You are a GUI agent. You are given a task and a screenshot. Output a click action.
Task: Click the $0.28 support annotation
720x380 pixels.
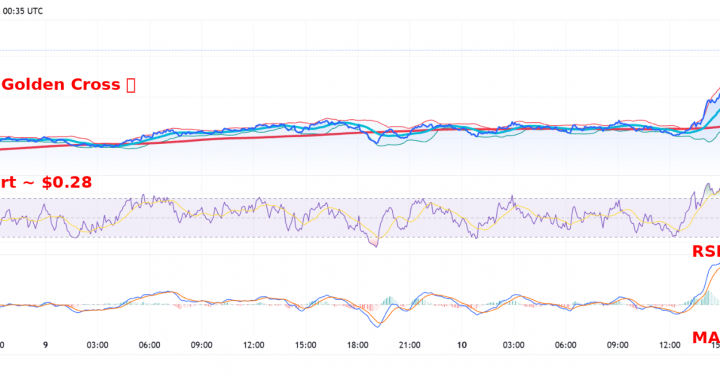coord(46,182)
